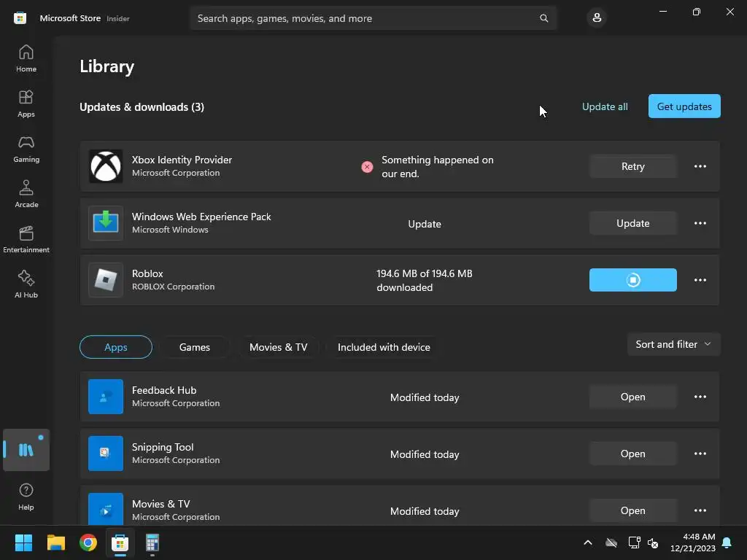The image size is (747, 560).
Task: Show hidden tray icons chevron
Action: (588, 542)
